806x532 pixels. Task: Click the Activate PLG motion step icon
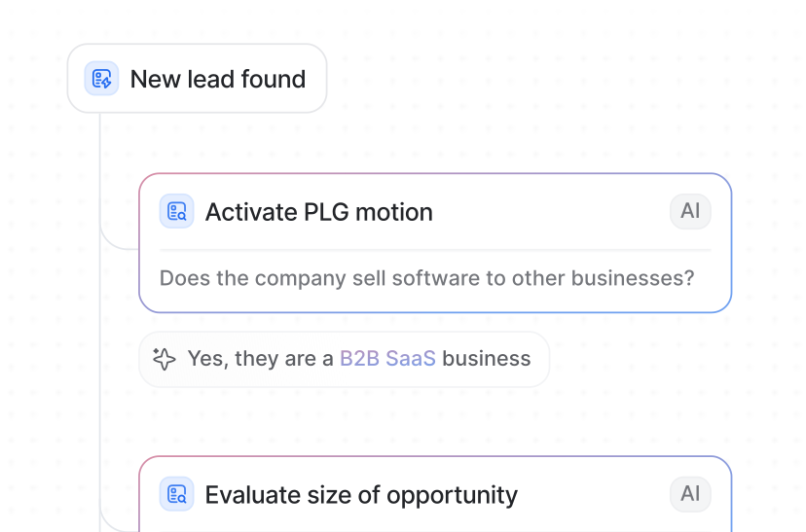pyautogui.click(x=176, y=212)
